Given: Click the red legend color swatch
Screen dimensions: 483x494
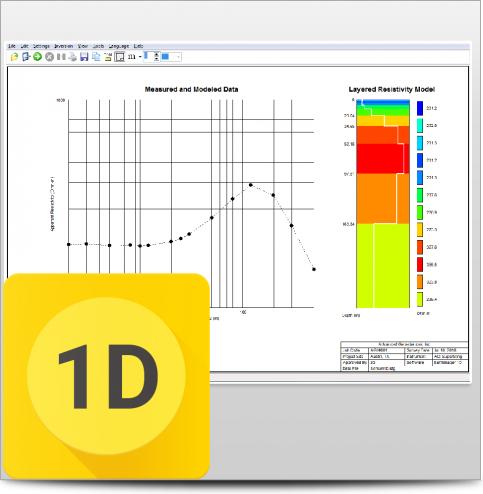Looking at the screenshot, I should 420,264.
